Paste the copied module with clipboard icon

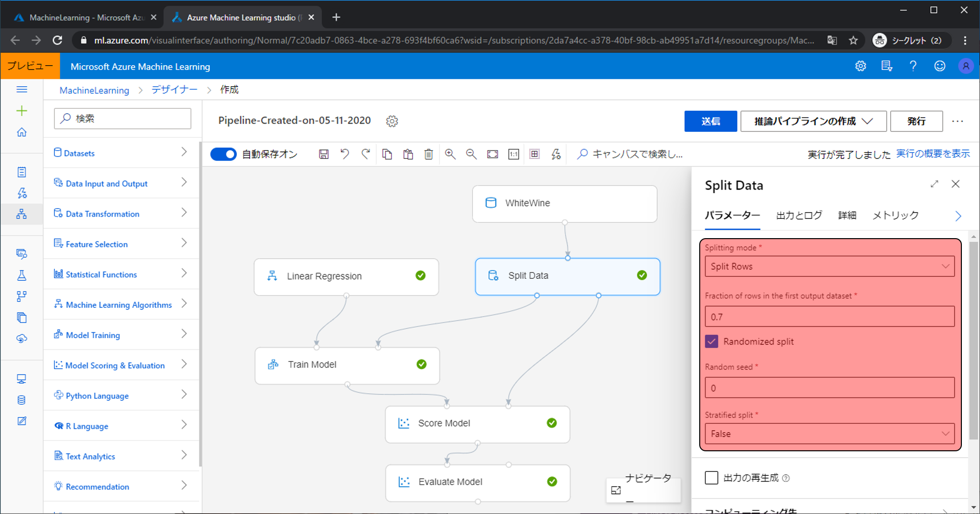[408, 154]
